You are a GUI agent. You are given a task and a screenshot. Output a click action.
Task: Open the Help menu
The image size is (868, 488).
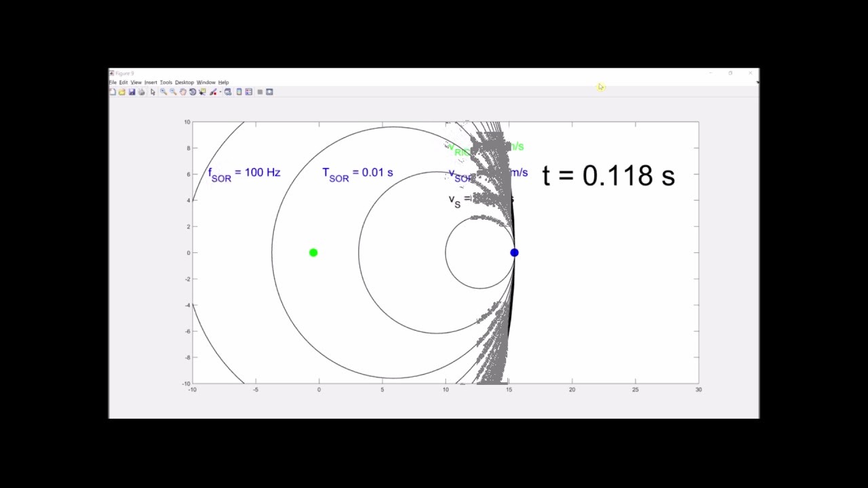pos(224,82)
